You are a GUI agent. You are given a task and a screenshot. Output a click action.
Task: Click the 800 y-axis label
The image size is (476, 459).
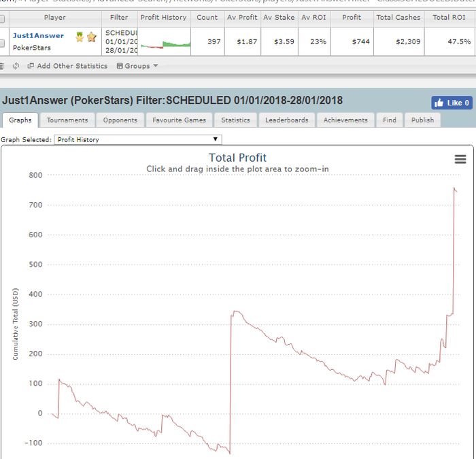35,175
